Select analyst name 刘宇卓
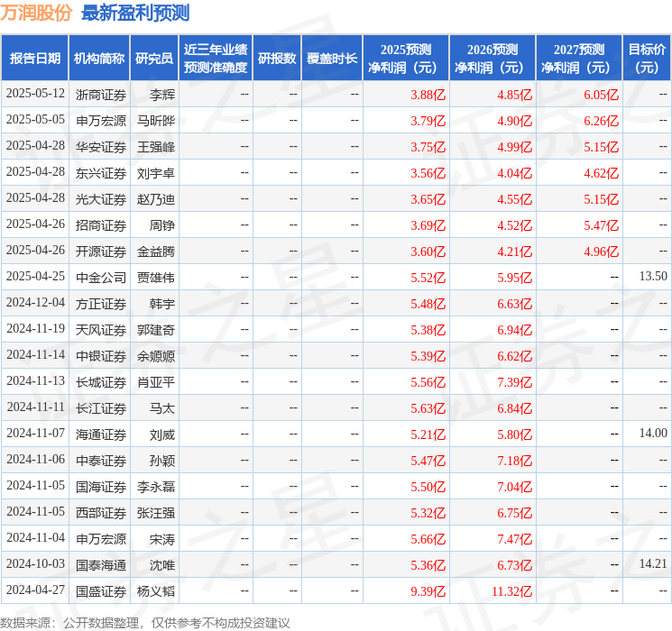Viewport: 672px width, 631px height. (x=156, y=173)
